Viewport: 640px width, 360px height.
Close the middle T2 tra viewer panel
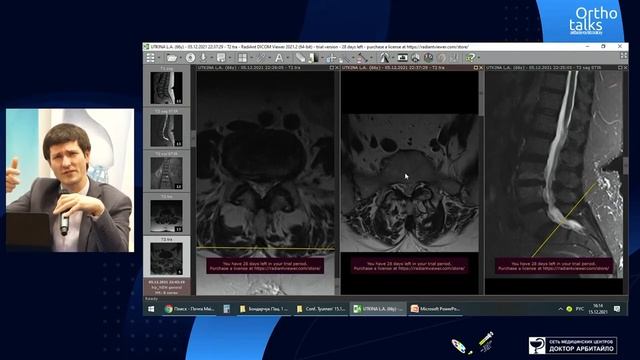point(481,67)
